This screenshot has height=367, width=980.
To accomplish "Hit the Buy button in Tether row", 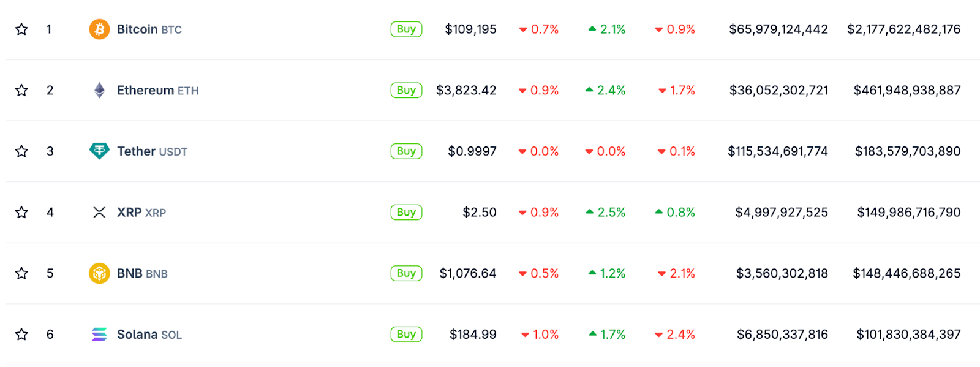I will pos(406,151).
